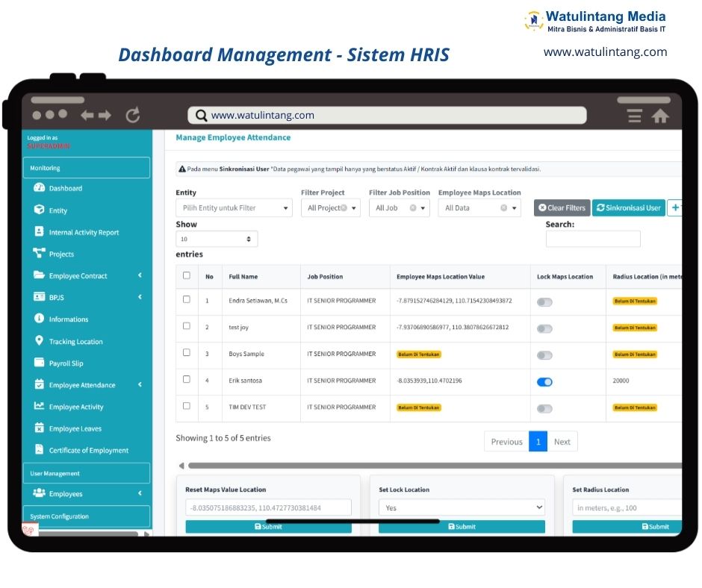This screenshot has width=702, height=588.
Task: Clear the Filter Job Position x icon
Action: click(413, 207)
